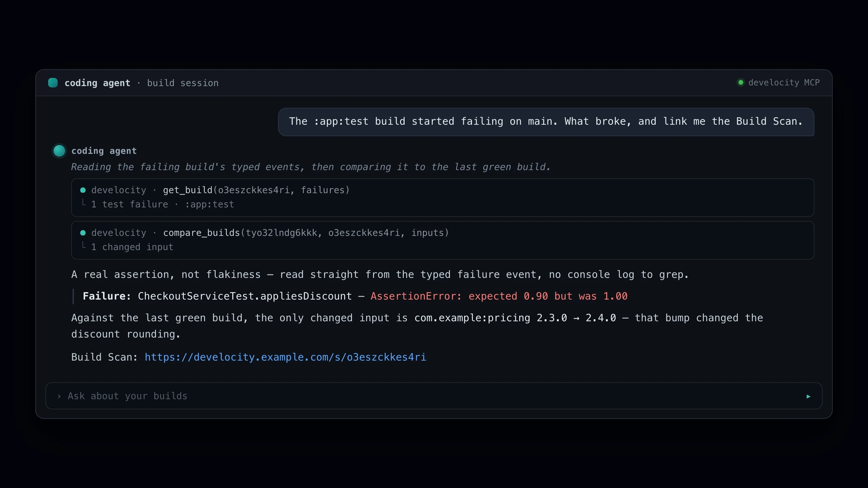868x488 pixels.
Task: Click "CheckoutServiceTest.appliesDiscount" test name
Action: [x=245, y=296]
